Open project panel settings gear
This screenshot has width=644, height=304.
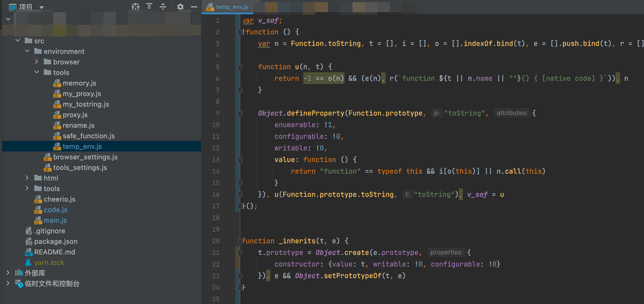click(180, 7)
